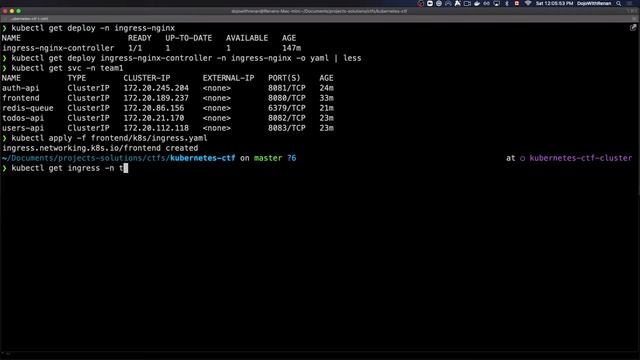Click cluster IP 172.20.245.204
This screenshot has width=640, height=360.
(x=156, y=88)
